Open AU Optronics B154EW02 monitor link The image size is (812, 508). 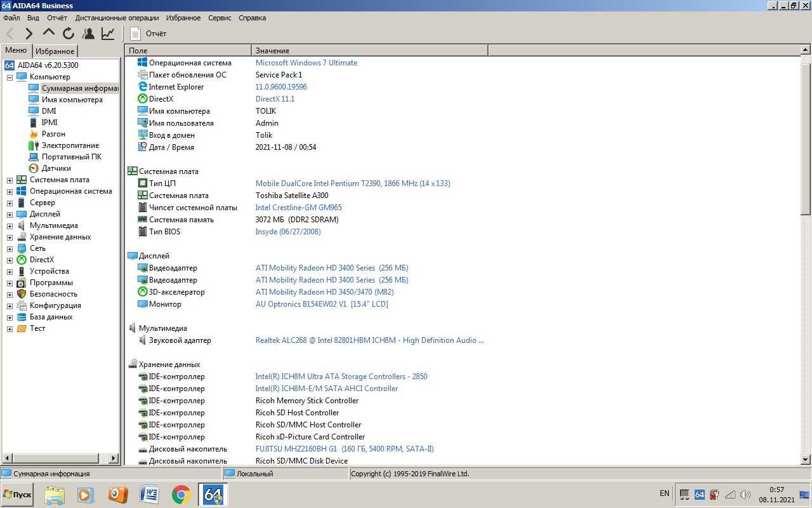(x=322, y=304)
